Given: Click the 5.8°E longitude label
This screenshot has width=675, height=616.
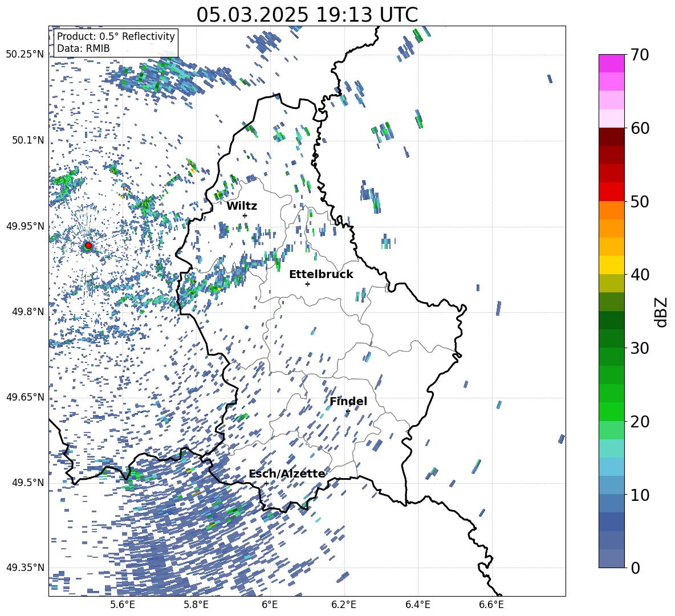Looking at the screenshot, I should (196, 605).
